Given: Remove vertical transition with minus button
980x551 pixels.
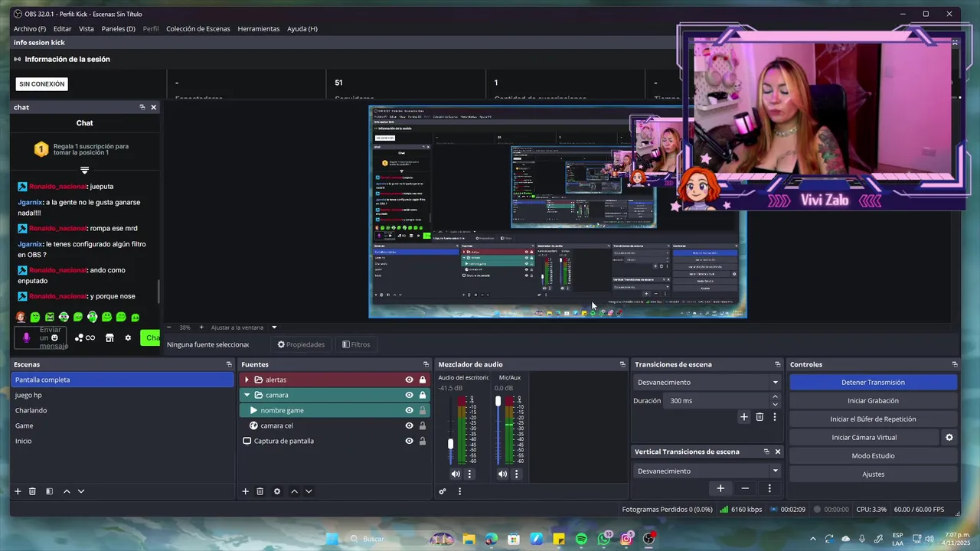Looking at the screenshot, I should coord(745,488).
